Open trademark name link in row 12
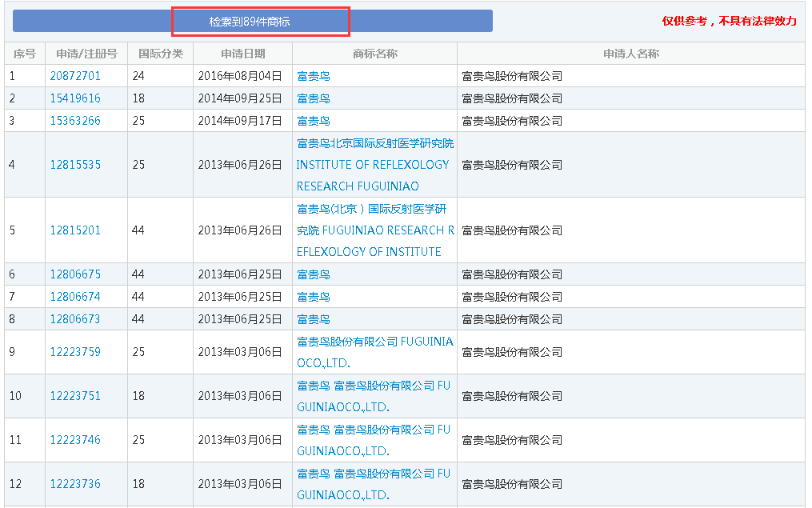 [374, 484]
